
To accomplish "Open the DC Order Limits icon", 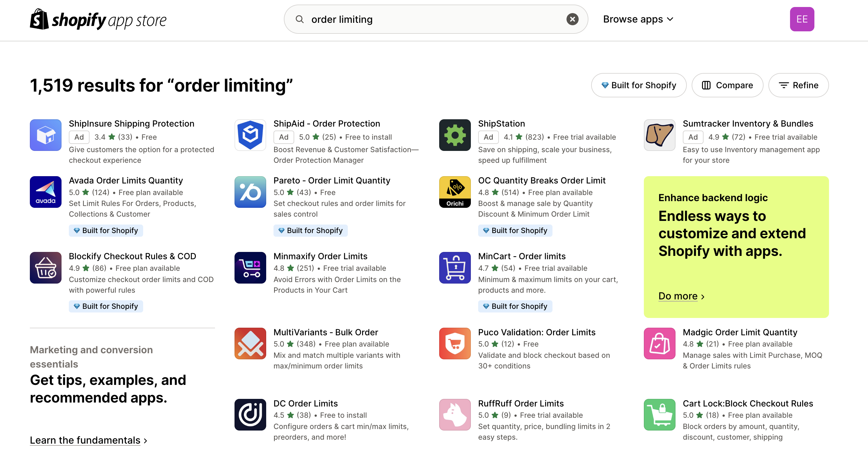I will pos(250,415).
